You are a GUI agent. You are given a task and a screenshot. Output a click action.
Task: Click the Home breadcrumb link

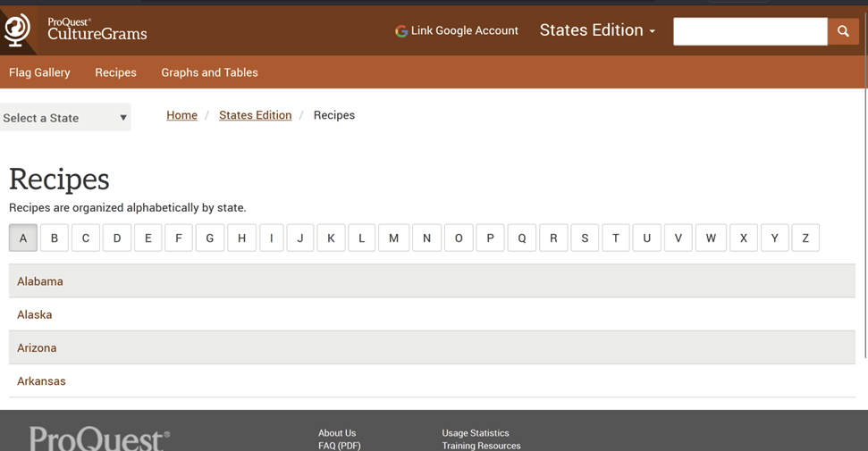[181, 115]
